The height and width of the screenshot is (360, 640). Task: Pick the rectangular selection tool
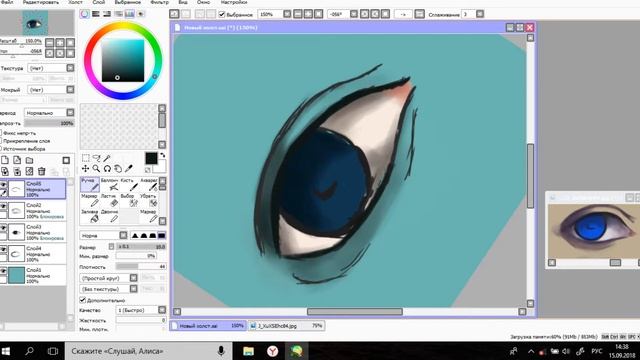point(86,158)
